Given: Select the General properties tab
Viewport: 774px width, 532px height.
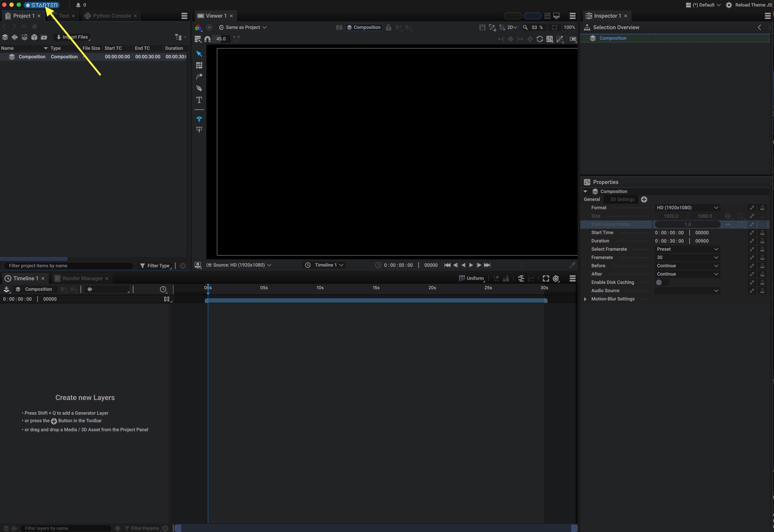Looking at the screenshot, I should coord(592,199).
